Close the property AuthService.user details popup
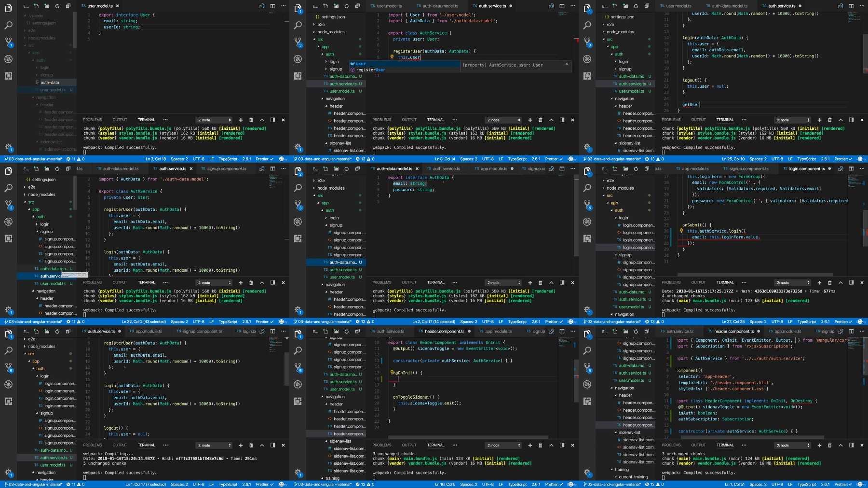868x488 pixels. [x=567, y=64]
